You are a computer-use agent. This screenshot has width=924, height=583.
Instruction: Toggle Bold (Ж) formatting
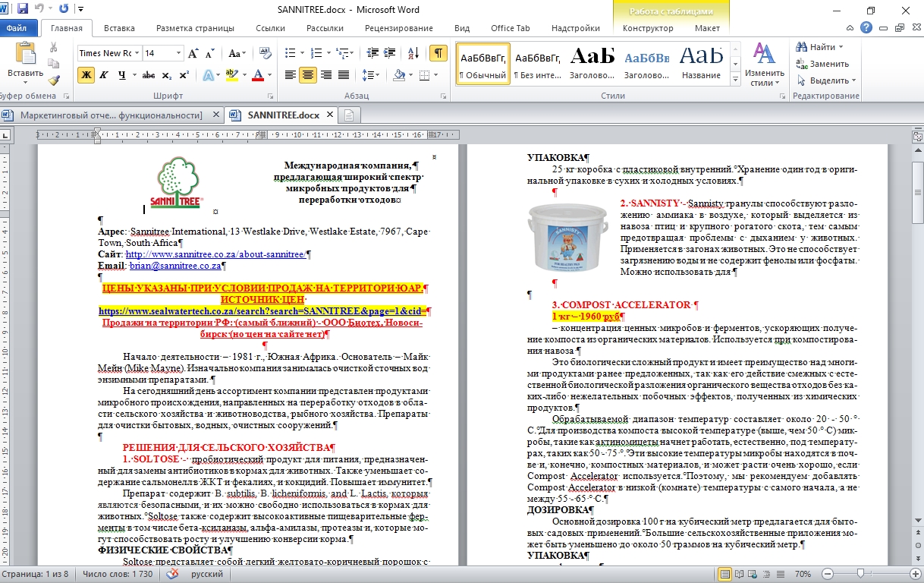[x=86, y=75]
